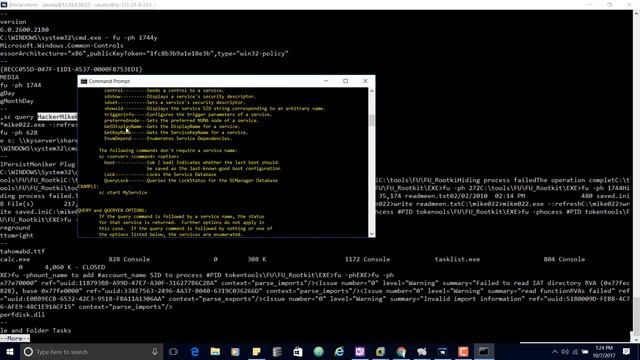Open the Windows Start menu
The width and height of the screenshot is (640, 360).
(x=9, y=352)
